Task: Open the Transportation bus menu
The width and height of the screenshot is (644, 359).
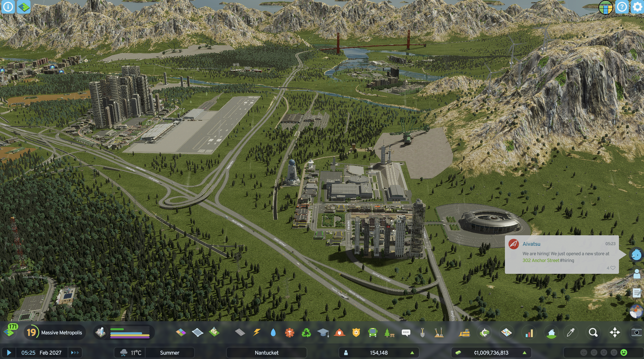Action: pyautogui.click(x=373, y=333)
